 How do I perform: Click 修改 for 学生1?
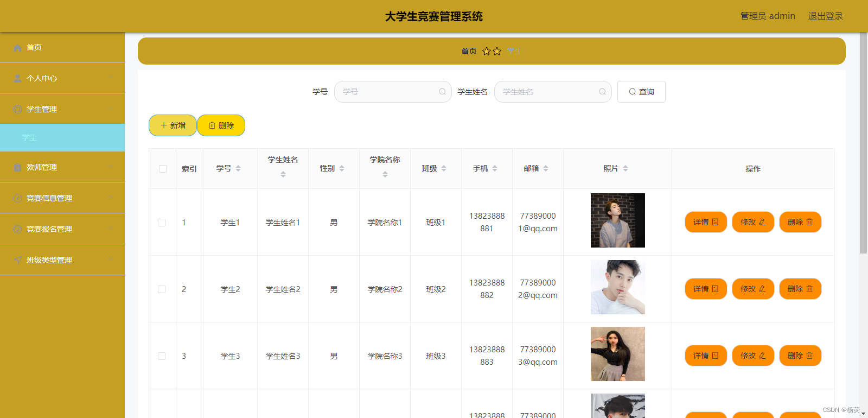tap(753, 222)
